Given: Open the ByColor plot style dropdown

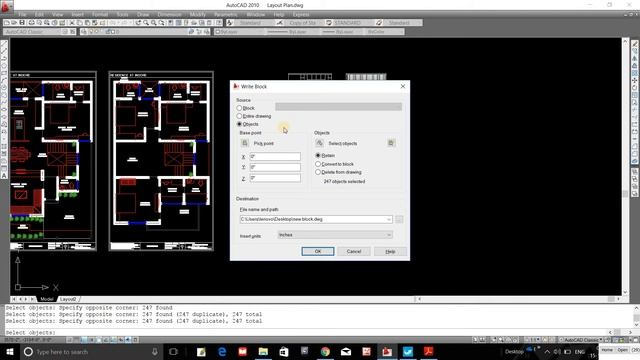Looking at the screenshot, I should pos(383,31).
